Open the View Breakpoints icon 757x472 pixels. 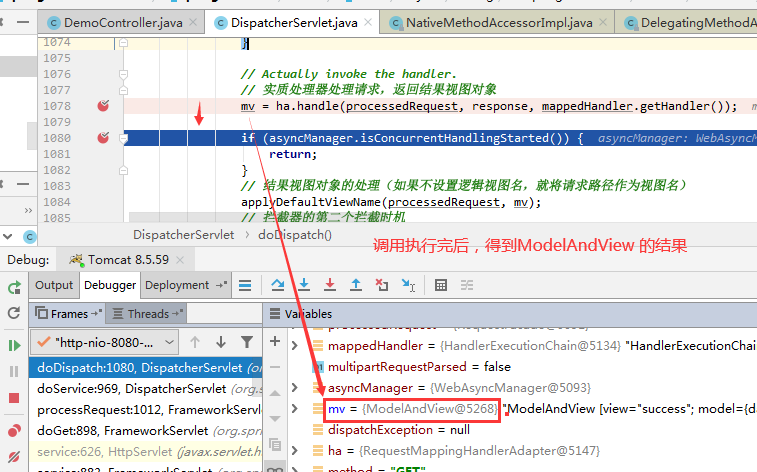click(x=14, y=430)
